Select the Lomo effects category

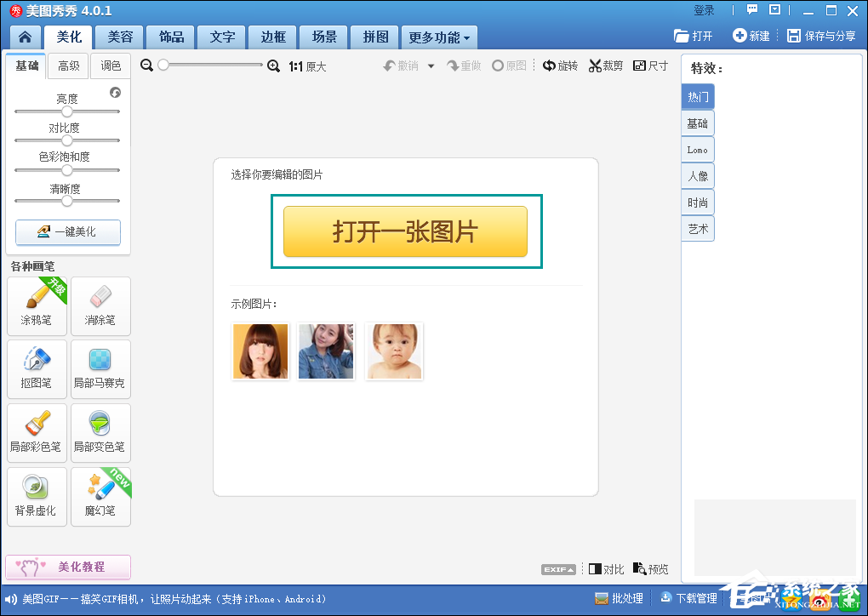[x=698, y=150]
